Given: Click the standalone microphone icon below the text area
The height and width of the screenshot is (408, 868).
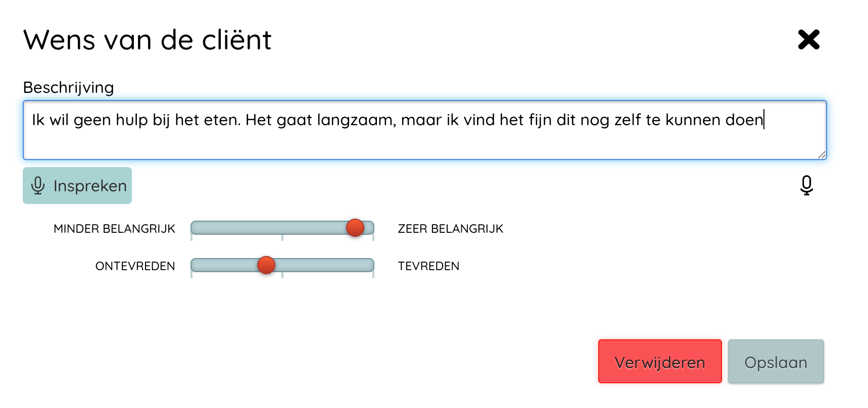Looking at the screenshot, I should (x=806, y=185).
